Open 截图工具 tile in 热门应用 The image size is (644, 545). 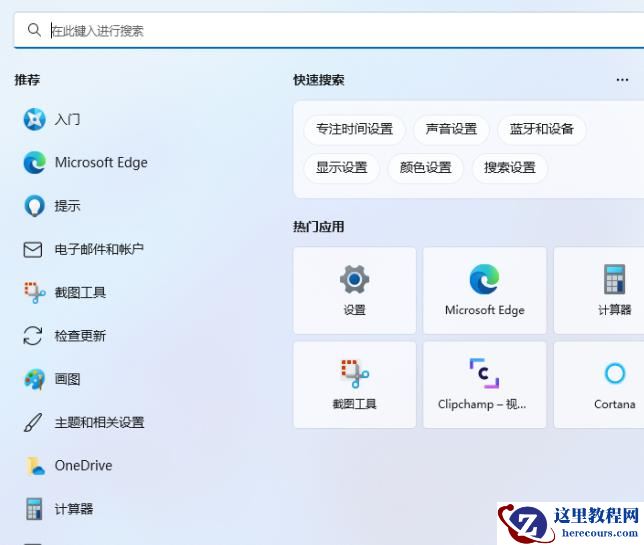(354, 385)
